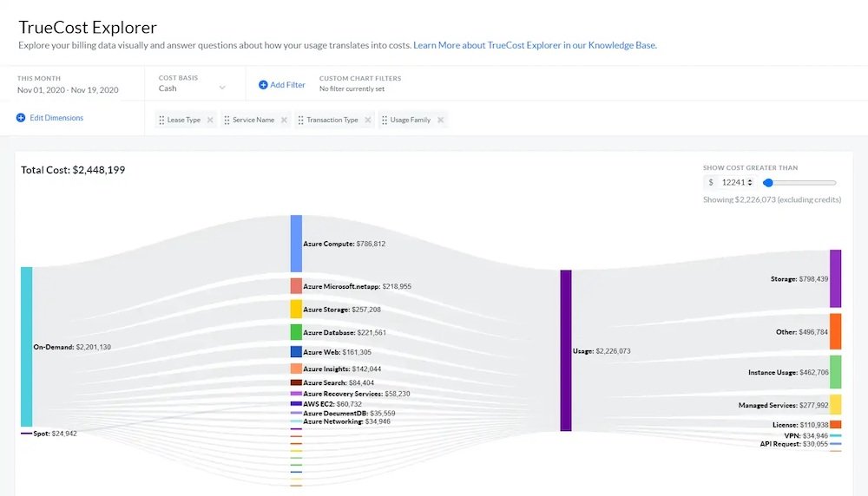
Task: Select the Azure Compute blue node
Action: tap(296, 244)
